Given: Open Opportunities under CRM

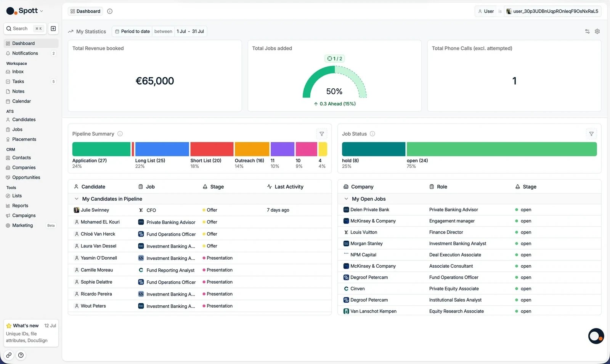Looking at the screenshot, I should tap(31, 177).
